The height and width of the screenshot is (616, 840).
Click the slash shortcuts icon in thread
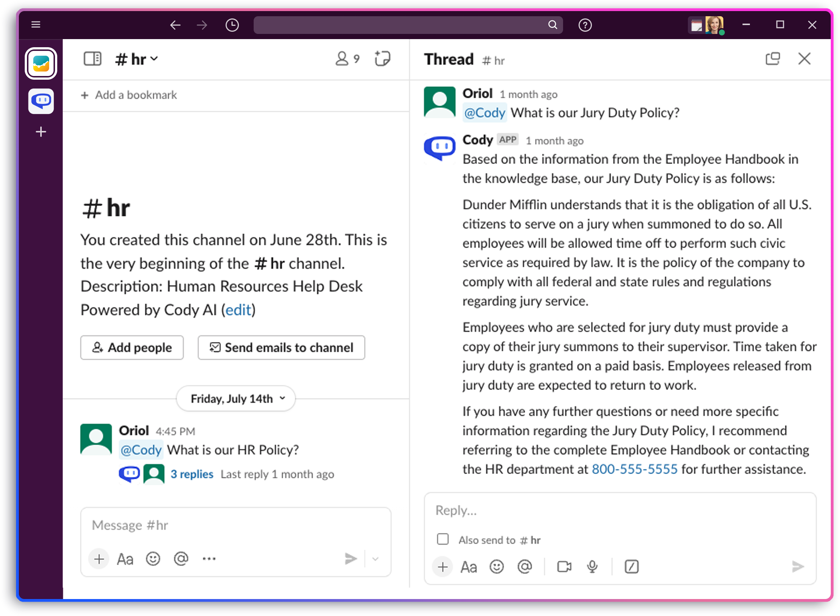click(631, 567)
